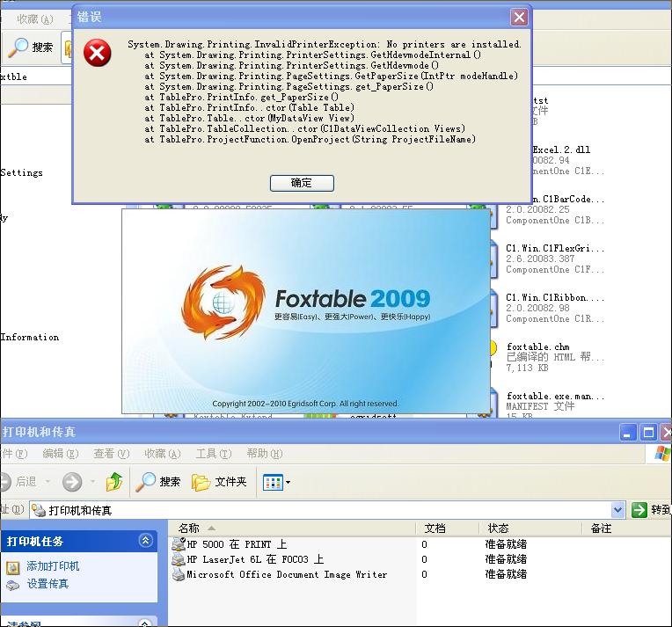Select foxtable.chm file in the background Explorer window

point(537,346)
